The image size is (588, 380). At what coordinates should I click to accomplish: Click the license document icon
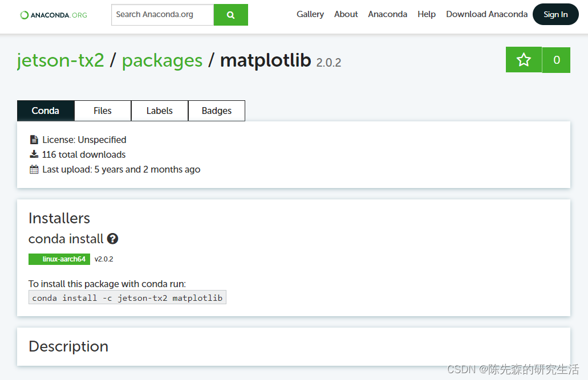[x=34, y=140]
